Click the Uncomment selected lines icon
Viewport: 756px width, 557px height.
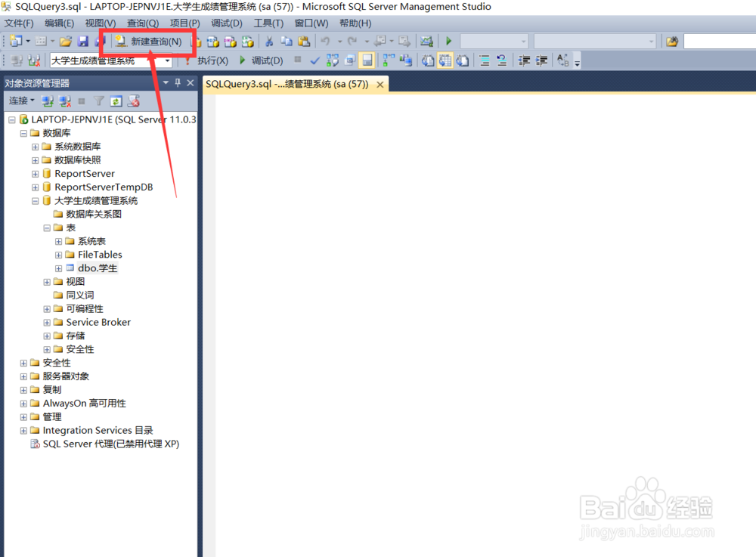[502, 60]
